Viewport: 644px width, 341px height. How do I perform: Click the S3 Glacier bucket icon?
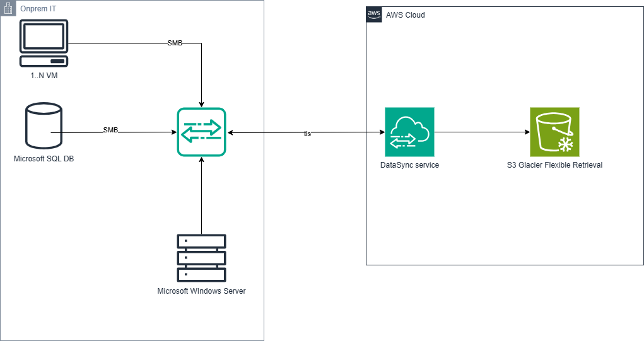click(554, 132)
